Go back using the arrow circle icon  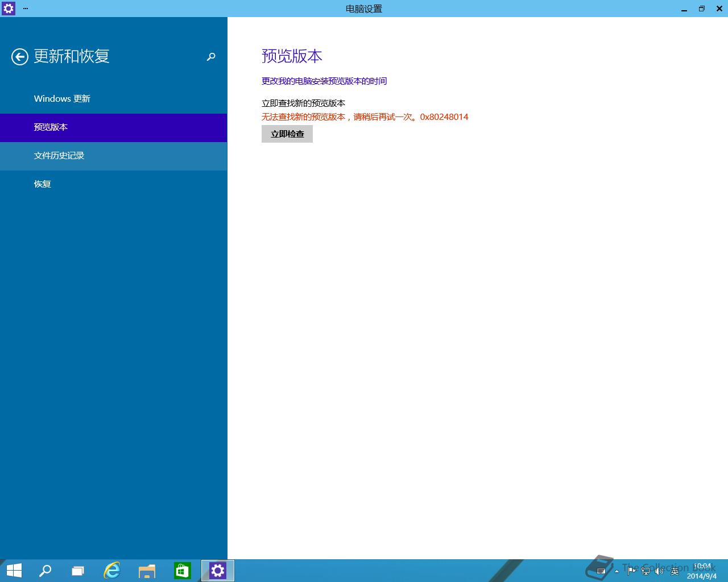(x=20, y=57)
